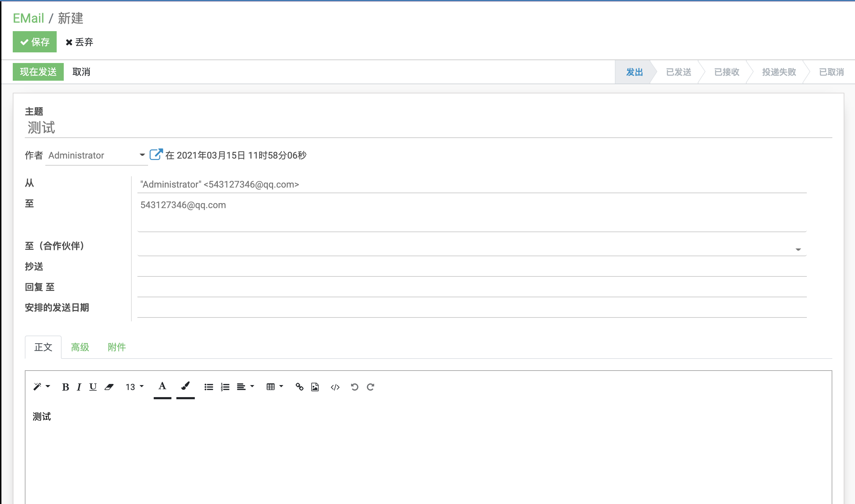Screen dimensions: 855x504
Task: Toggle italic text formatting
Action: coord(79,387)
